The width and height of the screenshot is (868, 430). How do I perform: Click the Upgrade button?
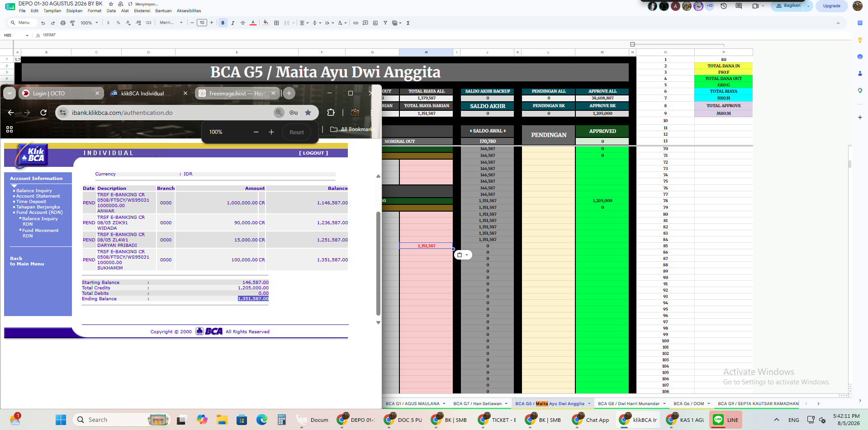tap(831, 6)
